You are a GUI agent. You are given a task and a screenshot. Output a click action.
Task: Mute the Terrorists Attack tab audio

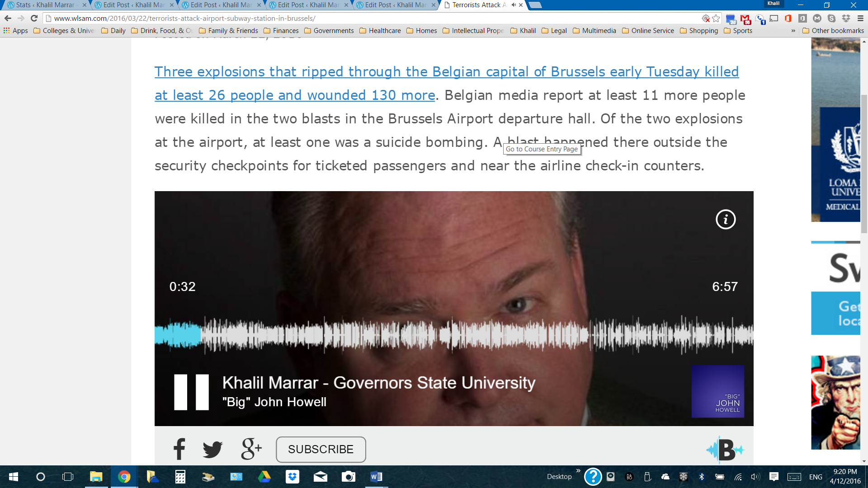pos(514,5)
